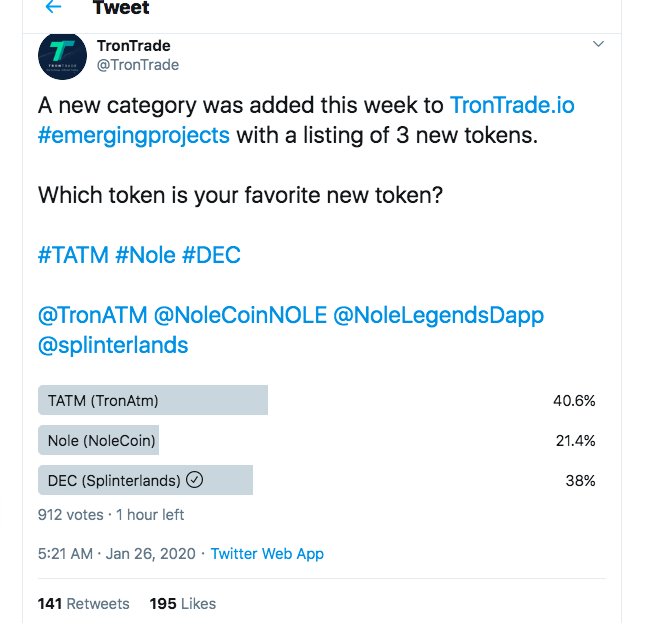The image size is (645, 623).
Task: Click the #emergingprojects hashtag
Action: (134, 135)
